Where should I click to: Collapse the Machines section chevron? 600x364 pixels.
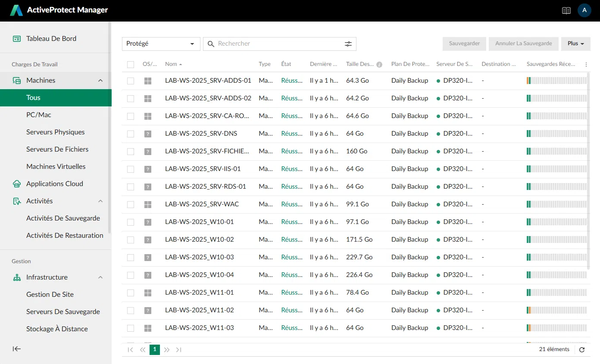pyautogui.click(x=100, y=81)
